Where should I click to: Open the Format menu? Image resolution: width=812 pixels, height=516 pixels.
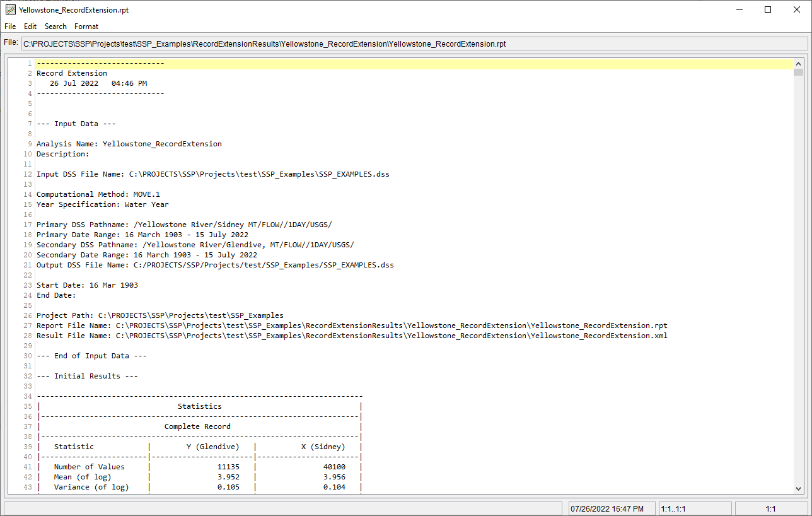pos(86,26)
